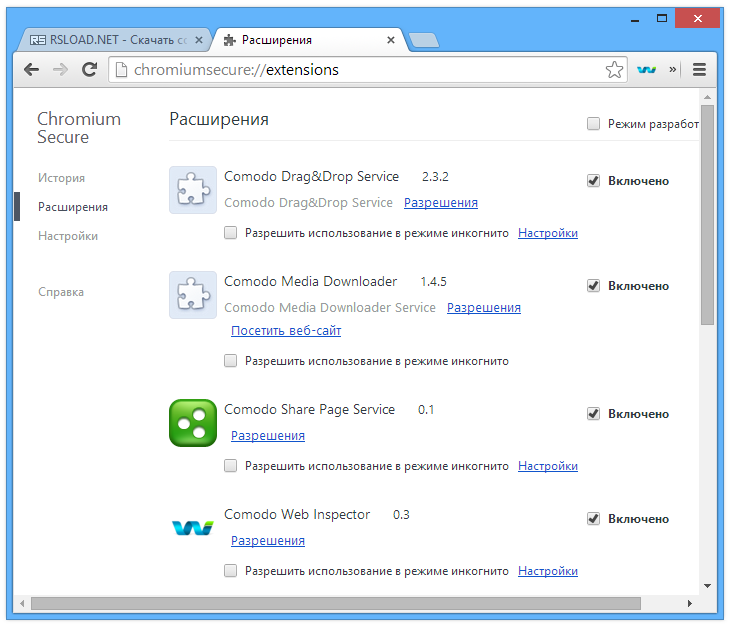Close the Расширения tab
This screenshot has width=735, height=633.
point(390,40)
